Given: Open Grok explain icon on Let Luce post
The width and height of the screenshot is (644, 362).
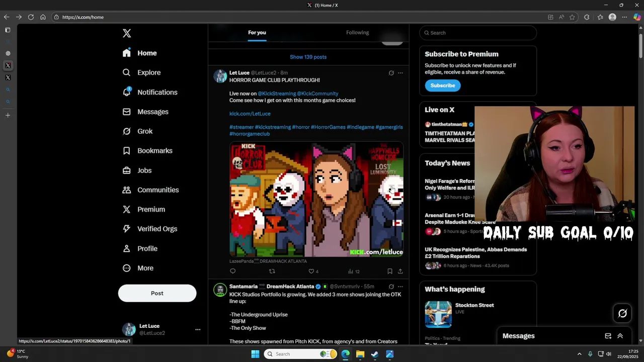Looking at the screenshot, I should pyautogui.click(x=391, y=73).
